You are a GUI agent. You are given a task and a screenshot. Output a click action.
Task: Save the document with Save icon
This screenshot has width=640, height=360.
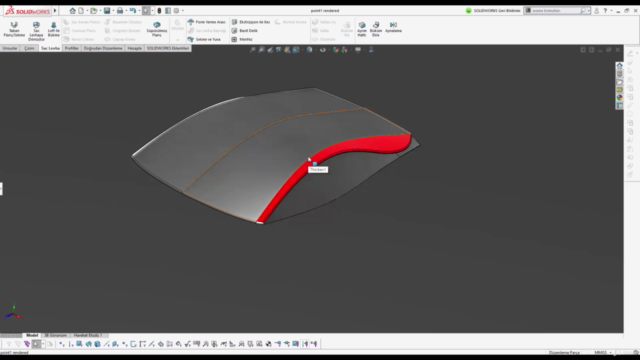coord(107,11)
